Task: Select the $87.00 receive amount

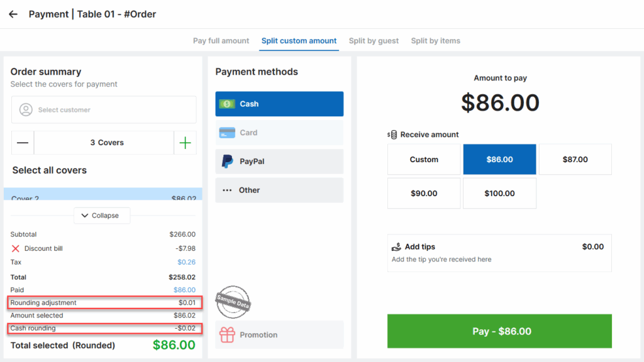Action: (575, 159)
